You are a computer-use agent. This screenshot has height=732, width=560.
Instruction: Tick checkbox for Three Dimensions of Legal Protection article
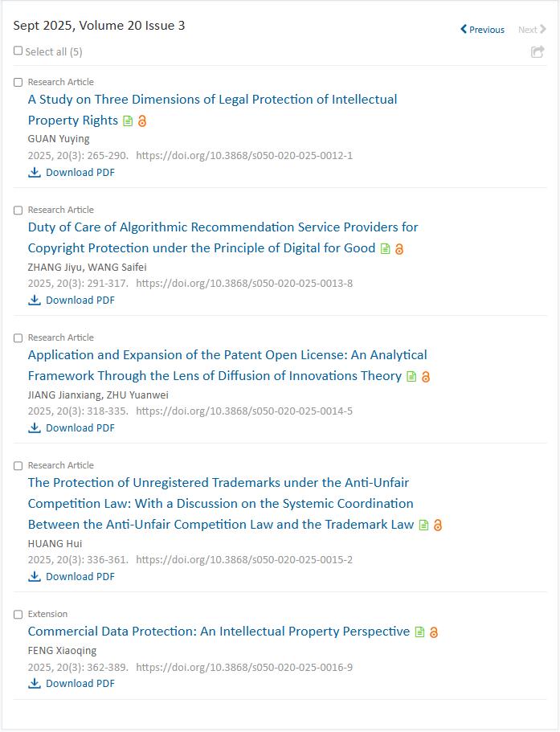pyautogui.click(x=18, y=82)
